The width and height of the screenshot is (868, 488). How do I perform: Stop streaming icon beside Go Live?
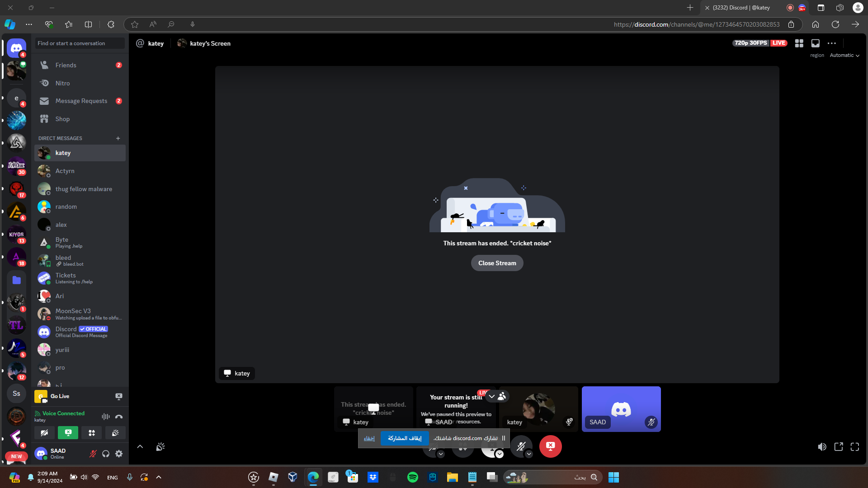[119, 396]
